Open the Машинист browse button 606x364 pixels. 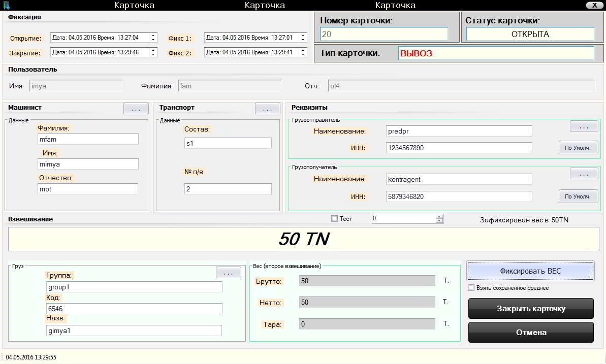(136, 108)
